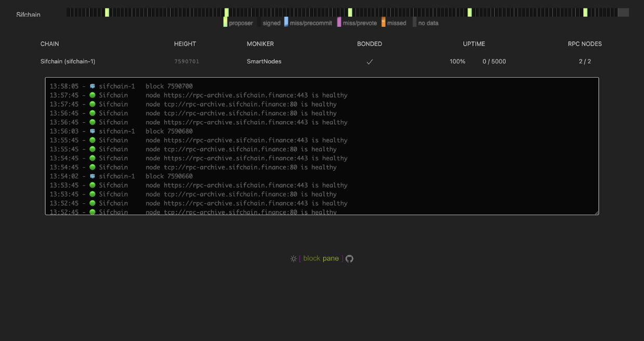The image size is (644, 341).
Task: Click the purple miss/prevote legend swatch
Action: point(339,23)
